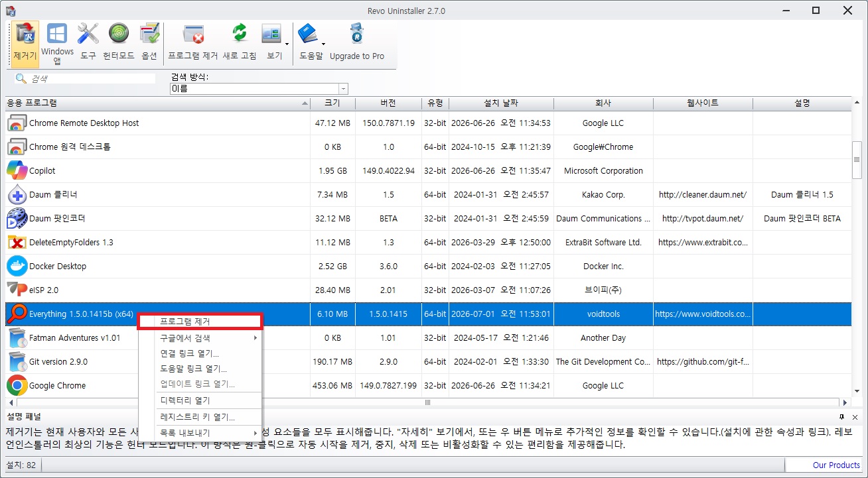Viewport: 868px width, 478px height.
Task: Choose 프로그램 제거 in context menu
Action: coord(199,322)
